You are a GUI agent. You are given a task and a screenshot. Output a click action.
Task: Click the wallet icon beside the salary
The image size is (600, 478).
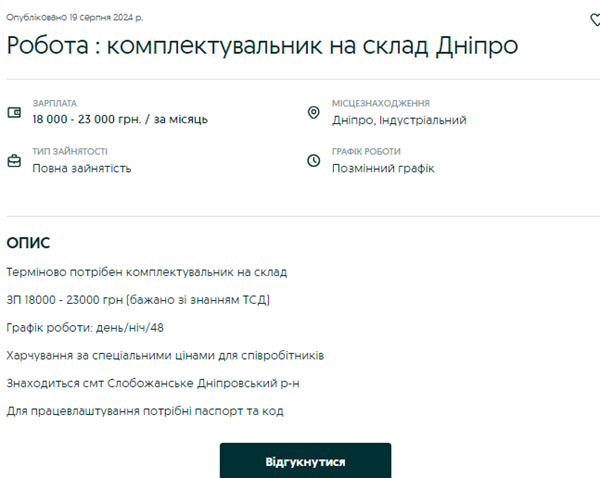click(14, 112)
